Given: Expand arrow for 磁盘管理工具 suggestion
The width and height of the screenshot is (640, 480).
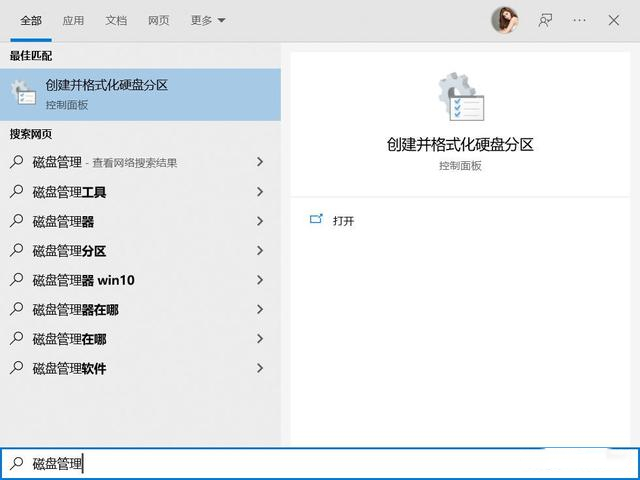Looking at the screenshot, I should 260,191.
